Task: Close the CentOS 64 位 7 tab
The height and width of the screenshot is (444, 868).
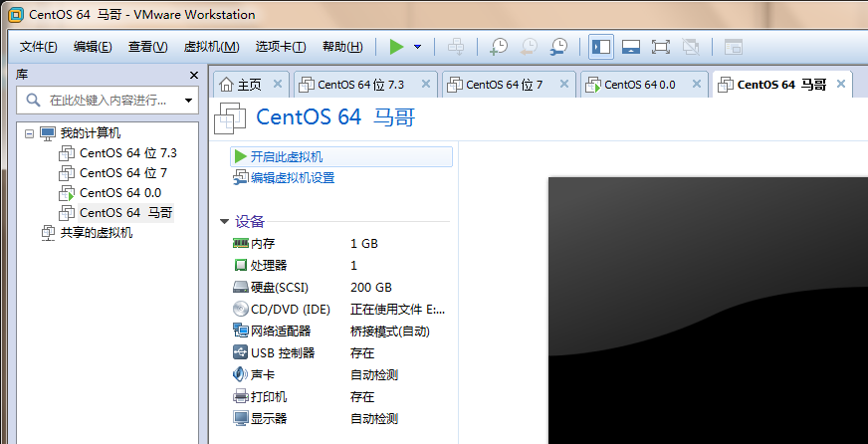Action: 564,85
